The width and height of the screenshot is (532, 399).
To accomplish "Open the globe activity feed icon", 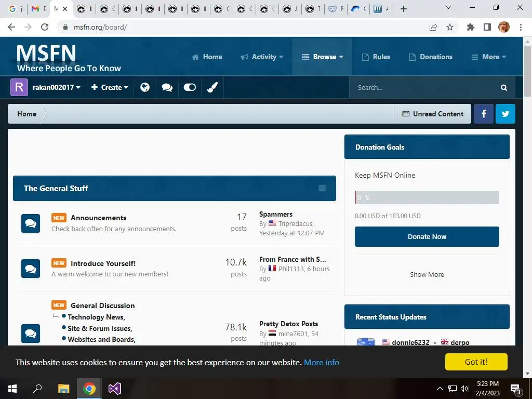I will (145, 87).
